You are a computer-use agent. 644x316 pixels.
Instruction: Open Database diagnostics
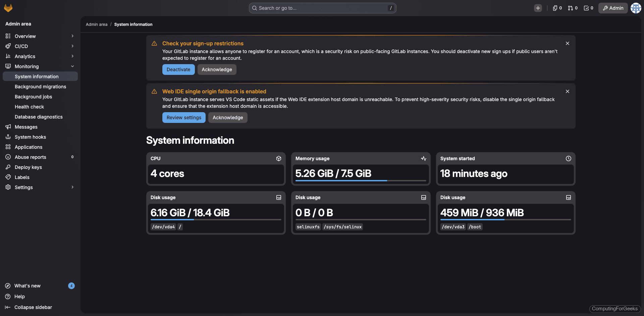click(39, 117)
